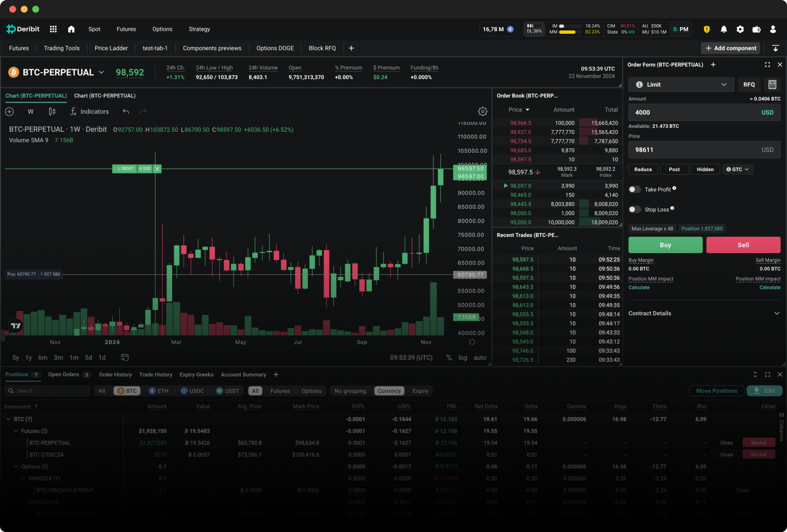Open the Open Orders tab

pos(69,375)
